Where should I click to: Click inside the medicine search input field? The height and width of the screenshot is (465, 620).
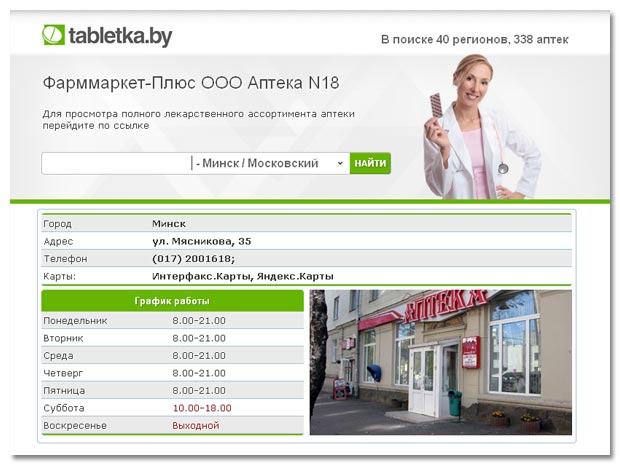point(116,163)
